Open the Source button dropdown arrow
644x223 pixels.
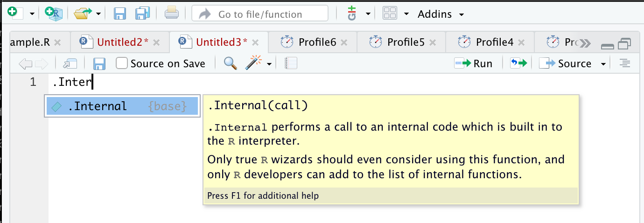(603, 63)
